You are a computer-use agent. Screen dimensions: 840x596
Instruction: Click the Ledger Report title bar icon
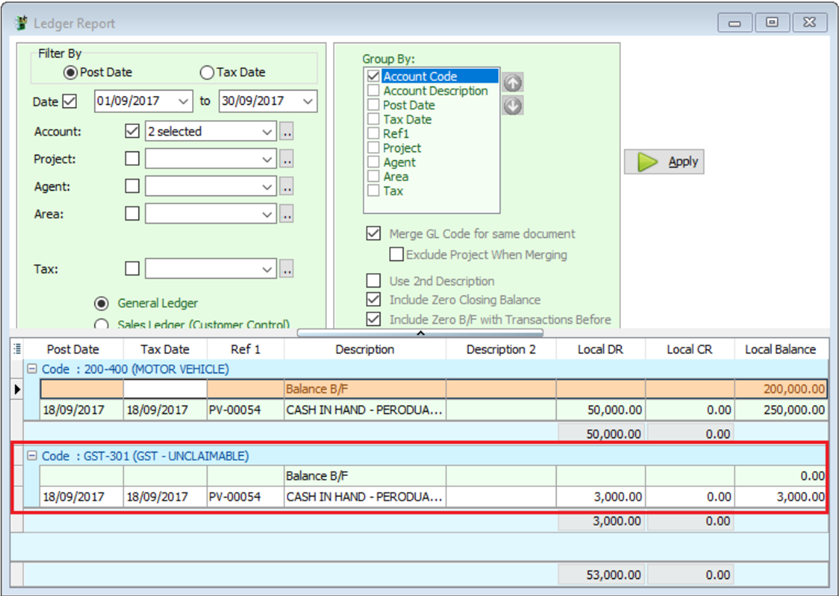[x=18, y=22]
